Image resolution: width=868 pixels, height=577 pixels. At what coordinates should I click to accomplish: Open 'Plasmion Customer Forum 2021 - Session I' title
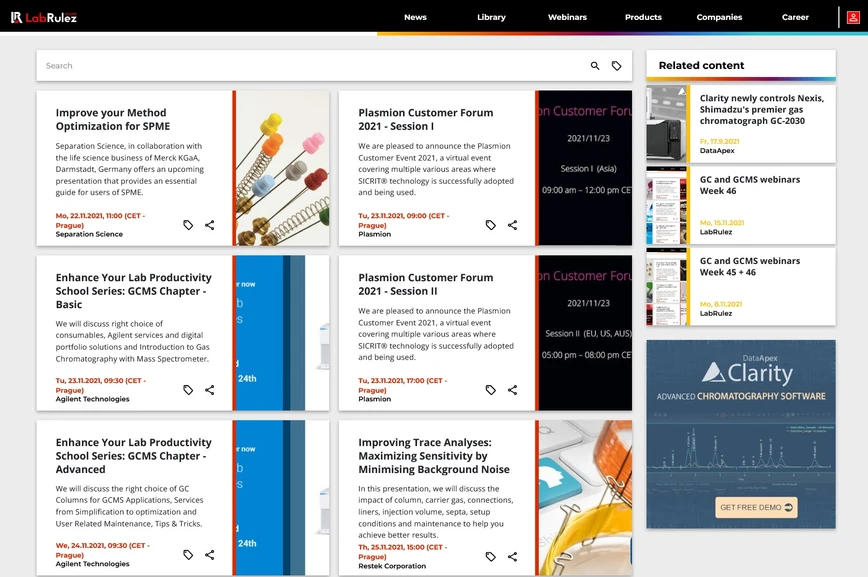tap(426, 120)
